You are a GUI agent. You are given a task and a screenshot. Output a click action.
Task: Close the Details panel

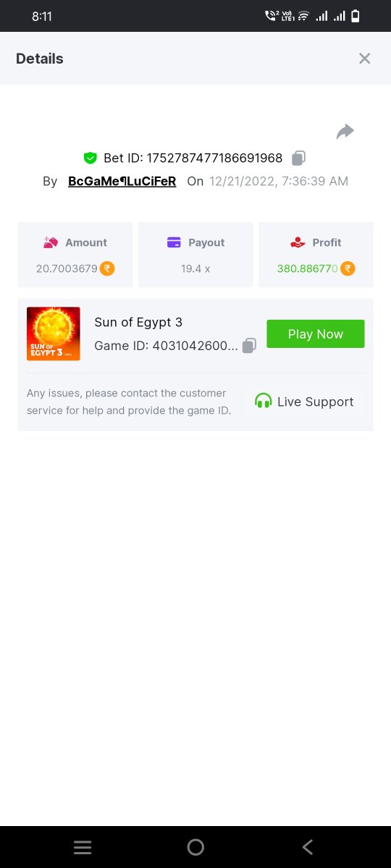pyautogui.click(x=364, y=59)
